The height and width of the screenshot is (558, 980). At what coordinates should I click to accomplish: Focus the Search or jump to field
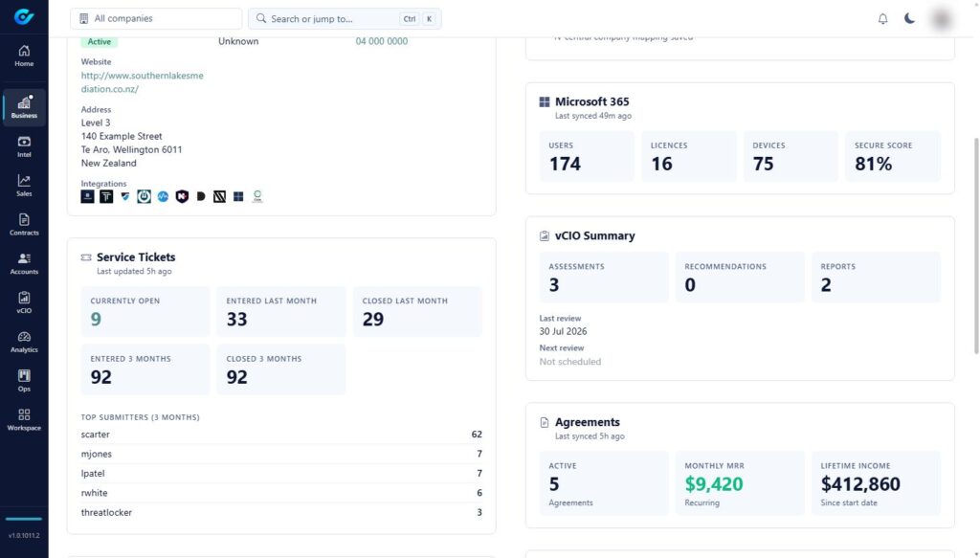(345, 19)
